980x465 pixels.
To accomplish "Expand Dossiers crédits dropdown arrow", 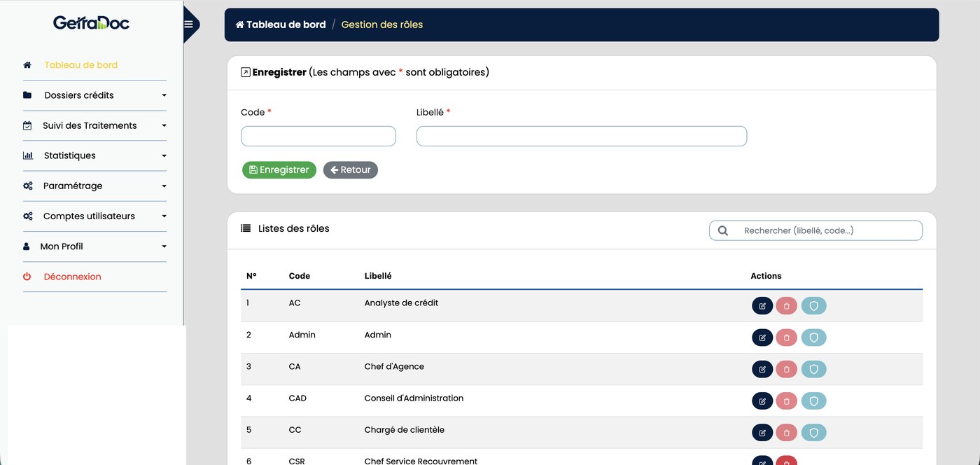I will coord(164,95).
